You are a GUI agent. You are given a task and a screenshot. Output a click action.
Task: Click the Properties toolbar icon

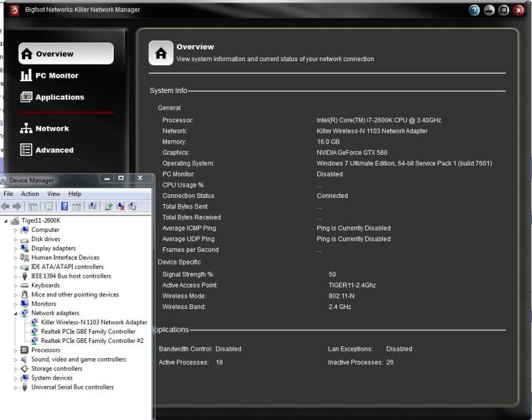pos(49,206)
